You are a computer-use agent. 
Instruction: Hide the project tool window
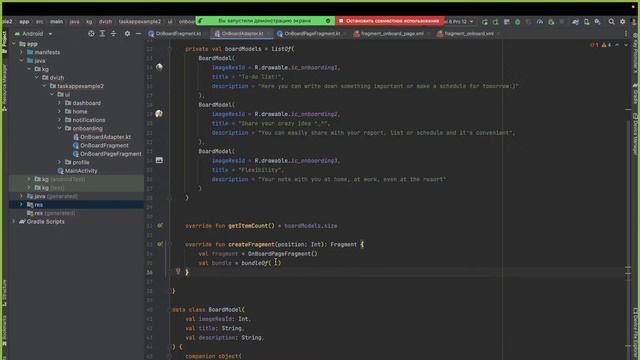coord(138,33)
